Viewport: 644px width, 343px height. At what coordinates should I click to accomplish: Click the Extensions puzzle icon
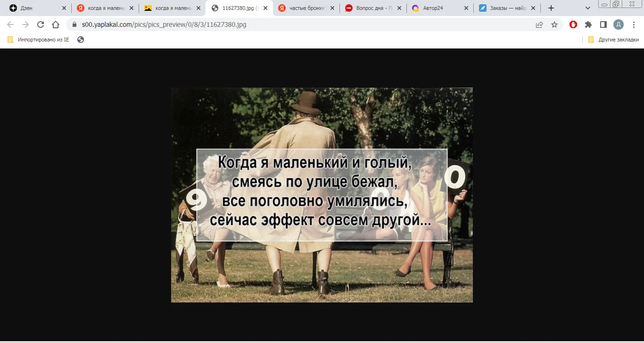[x=588, y=24]
